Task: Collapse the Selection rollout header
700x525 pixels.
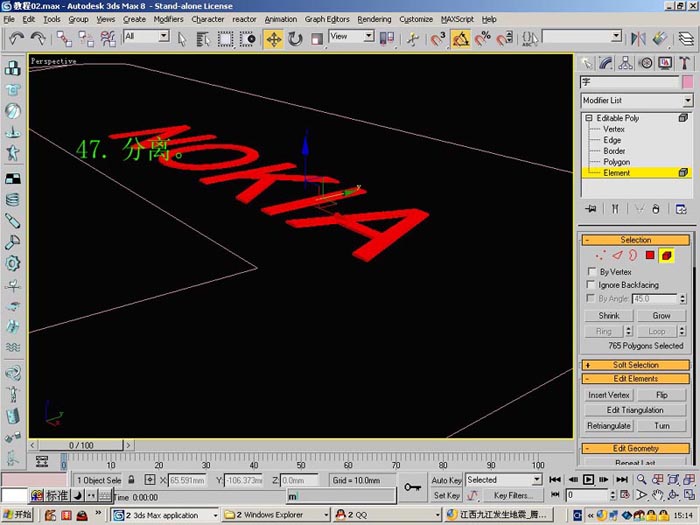Action: point(636,240)
